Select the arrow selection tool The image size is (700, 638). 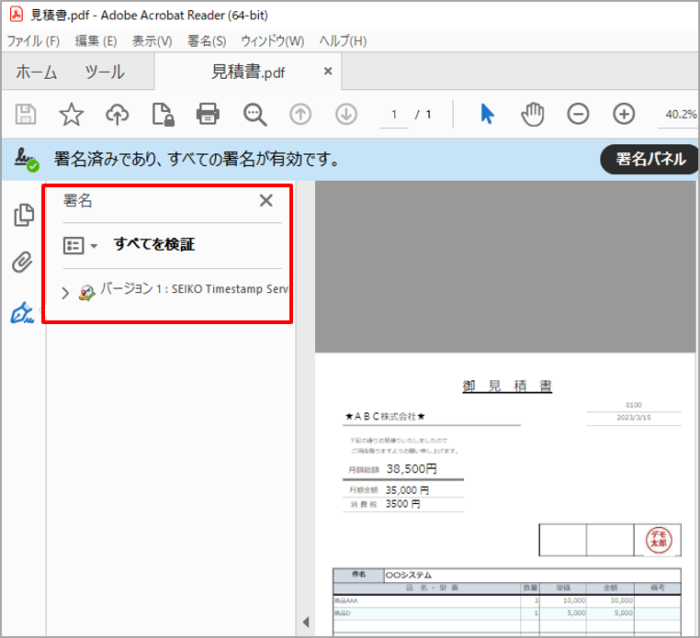(487, 114)
